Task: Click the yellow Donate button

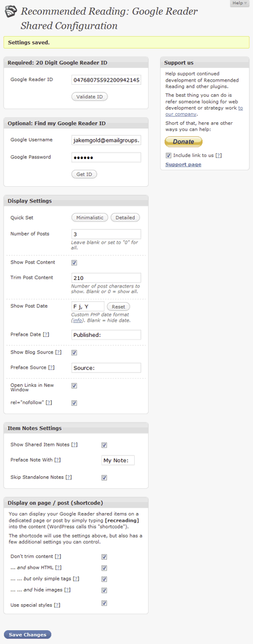Action: click(183, 141)
